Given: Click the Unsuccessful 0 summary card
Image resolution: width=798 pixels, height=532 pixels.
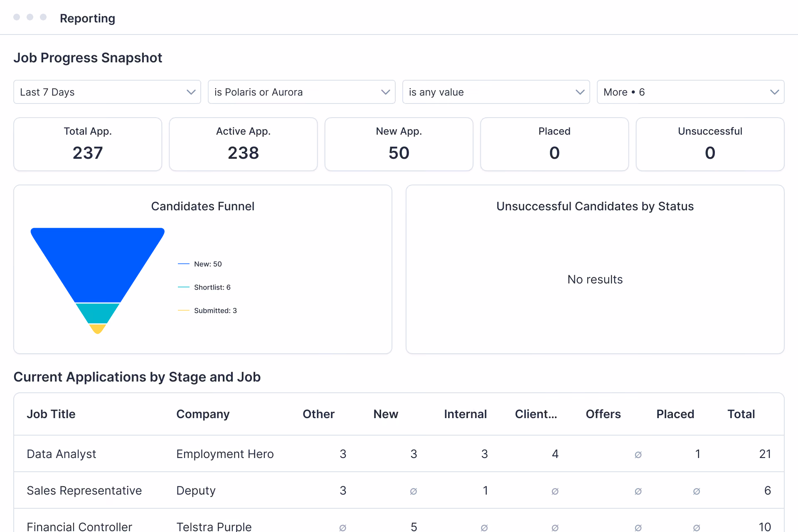Looking at the screenshot, I should point(710,144).
